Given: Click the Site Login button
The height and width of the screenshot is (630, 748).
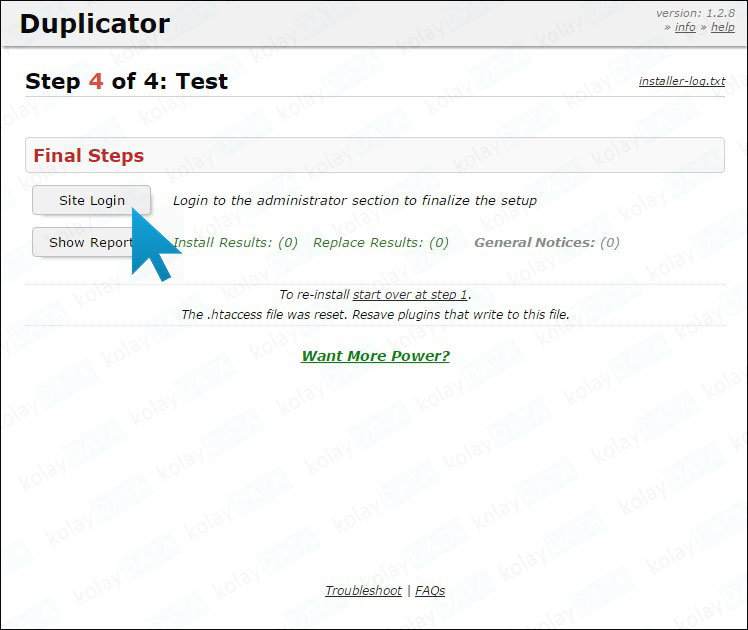Looking at the screenshot, I should (x=92, y=200).
